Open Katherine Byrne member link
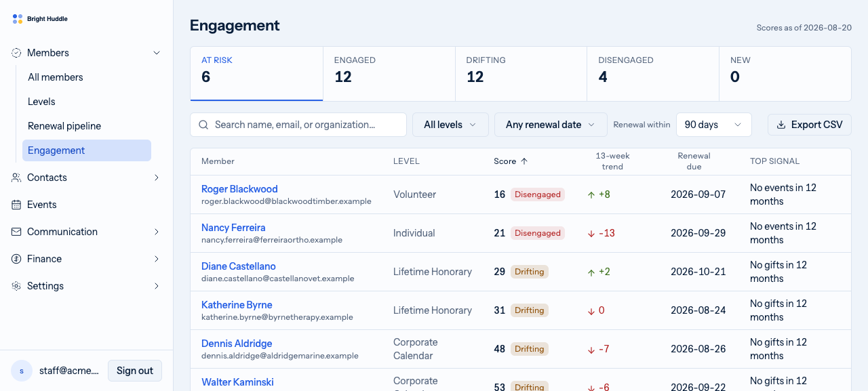The height and width of the screenshot is (391, 868). (237, 305)
